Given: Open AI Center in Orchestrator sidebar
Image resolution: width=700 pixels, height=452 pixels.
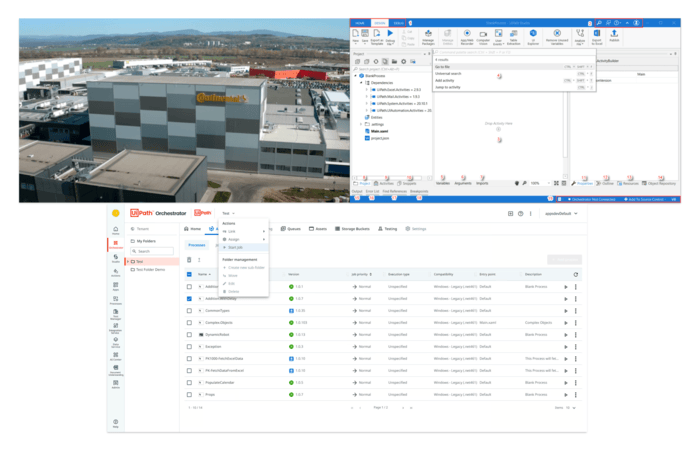Looking at the screenshot, I should pos(116,356).
